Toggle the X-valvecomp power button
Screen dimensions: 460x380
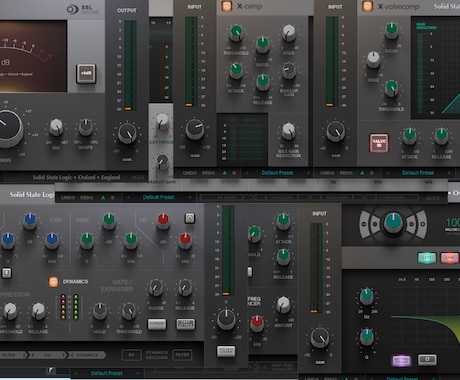pos(367,6)
